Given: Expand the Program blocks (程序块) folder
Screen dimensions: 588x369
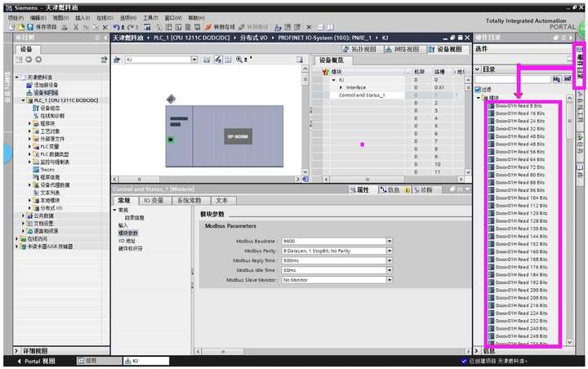Looking at the screenshot, I should 29,123.
